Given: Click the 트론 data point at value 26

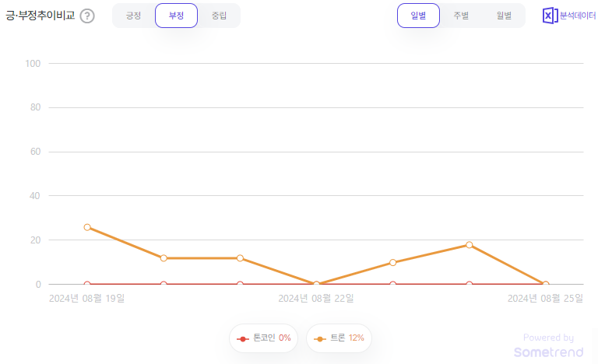Looking at the screenshot, I should [x=87, y=227].
